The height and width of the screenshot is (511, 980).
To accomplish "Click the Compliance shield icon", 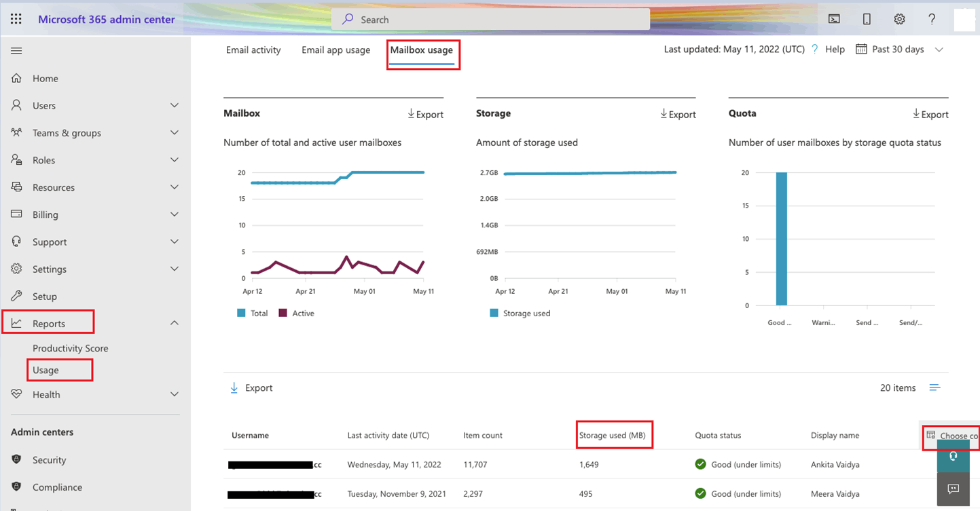I will pyautogui.click(x=17, y=487).
